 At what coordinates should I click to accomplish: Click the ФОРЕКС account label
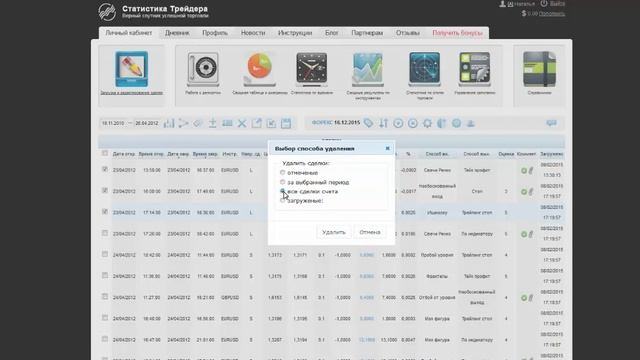click(x=322, y=122)
